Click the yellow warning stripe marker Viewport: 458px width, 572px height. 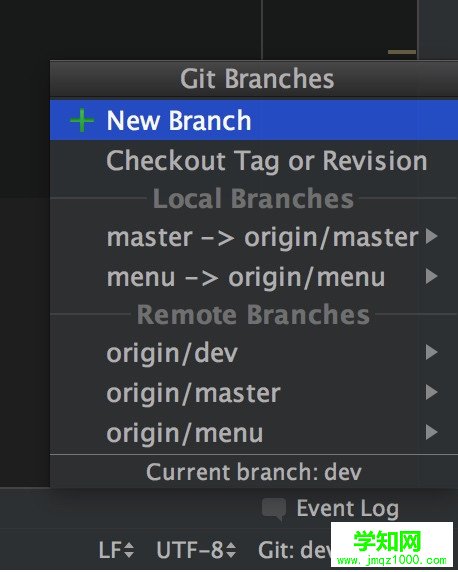[402, 52]
